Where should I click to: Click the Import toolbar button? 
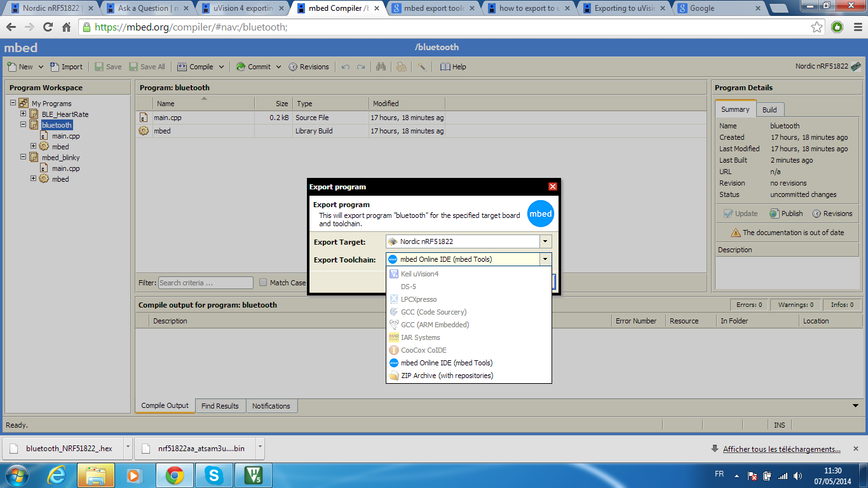point(66,67)
